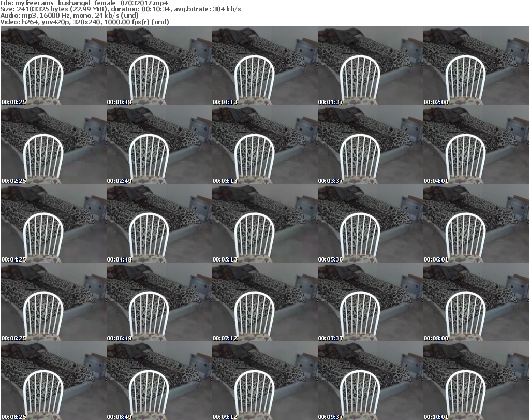Open the frame stamped 00:02:25
Viewport: 530px width, 420px height.
pyautogui.click(x=53, y=144)
